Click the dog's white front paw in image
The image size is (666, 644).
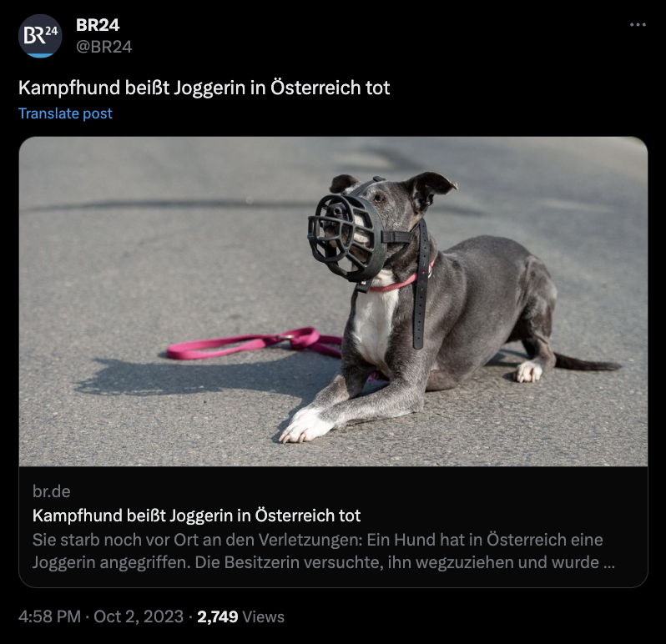coord(304,425)
